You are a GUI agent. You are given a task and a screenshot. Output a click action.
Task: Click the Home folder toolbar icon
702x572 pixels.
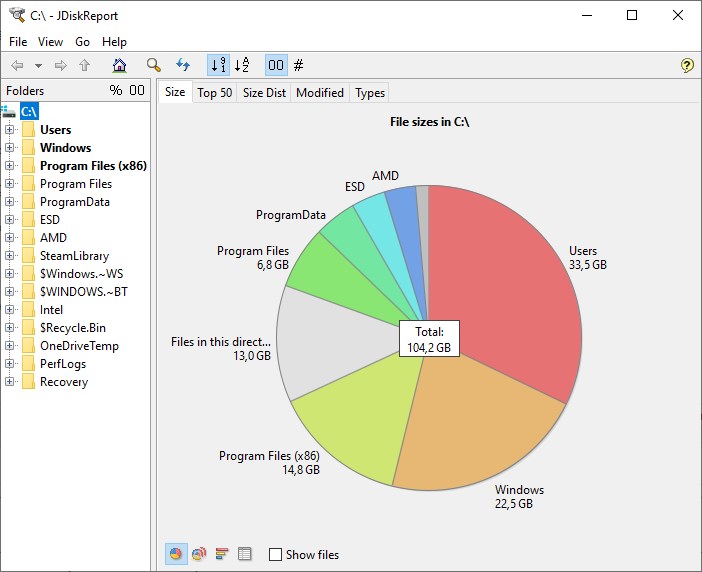click(x=120, y=65)
